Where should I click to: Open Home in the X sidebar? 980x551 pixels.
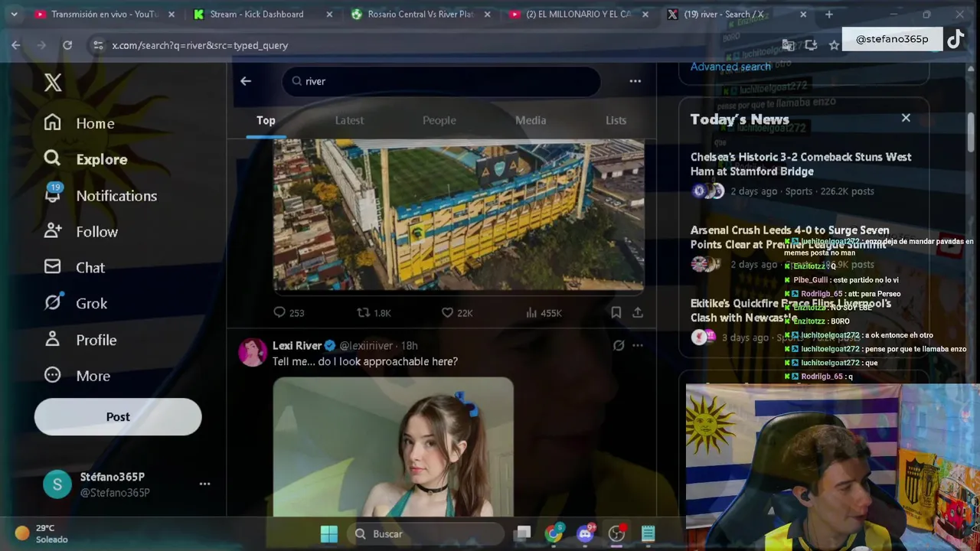coord(80,123)
